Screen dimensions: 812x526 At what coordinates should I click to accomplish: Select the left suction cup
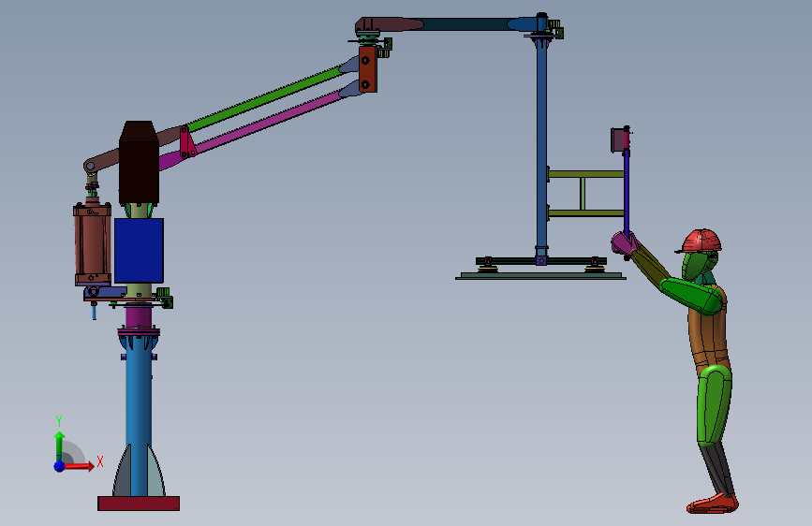(x=487, y=269)
